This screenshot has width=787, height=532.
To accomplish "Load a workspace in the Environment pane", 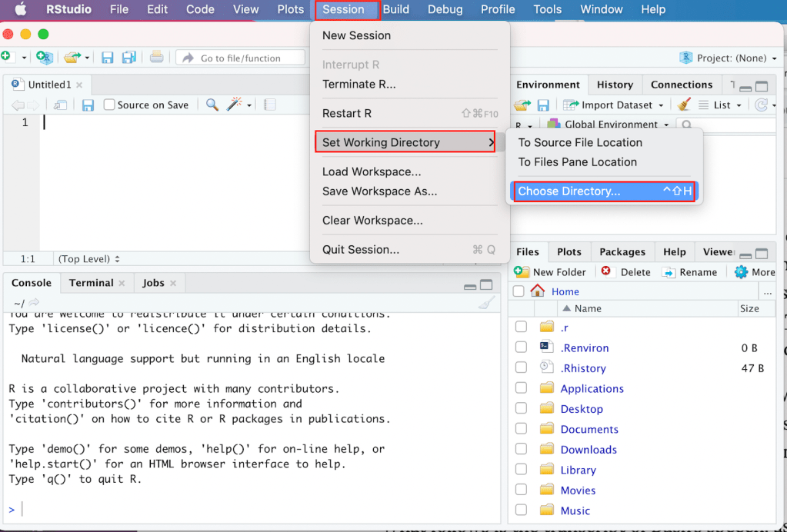I will coord(522,105).
